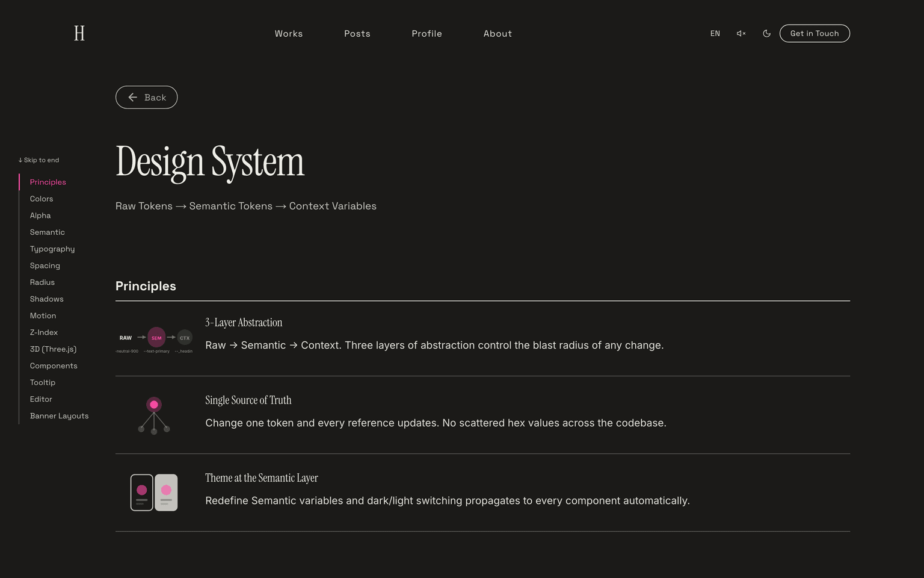Jump to the Radius section
Viewport: 924px width, 578px height.
pos(42,282)
